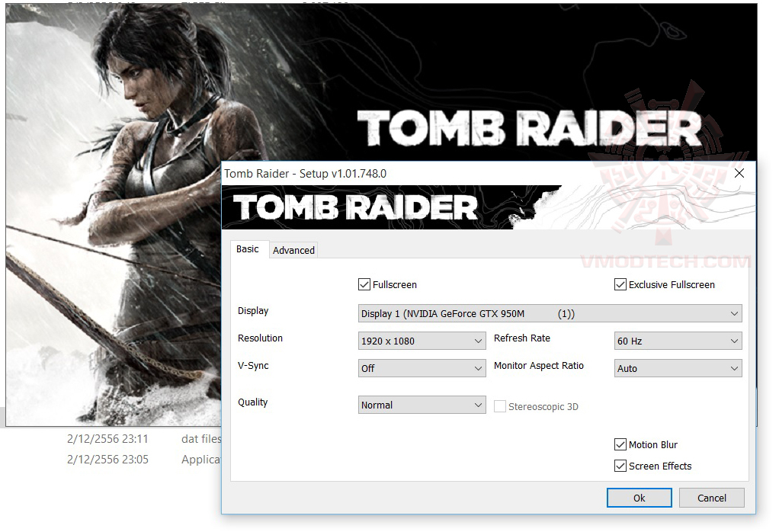Click the Display label text
779x532 pixels.
pos(253,310)
